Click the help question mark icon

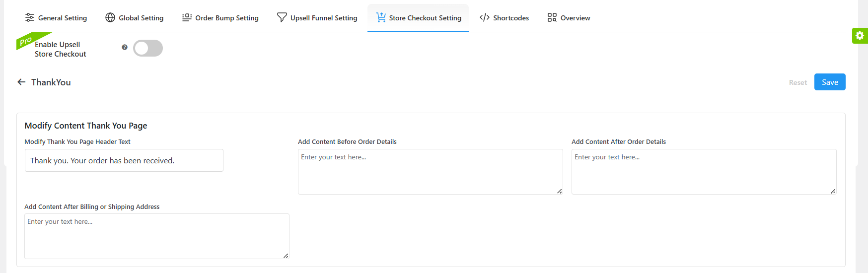click(x=125, y=47)
